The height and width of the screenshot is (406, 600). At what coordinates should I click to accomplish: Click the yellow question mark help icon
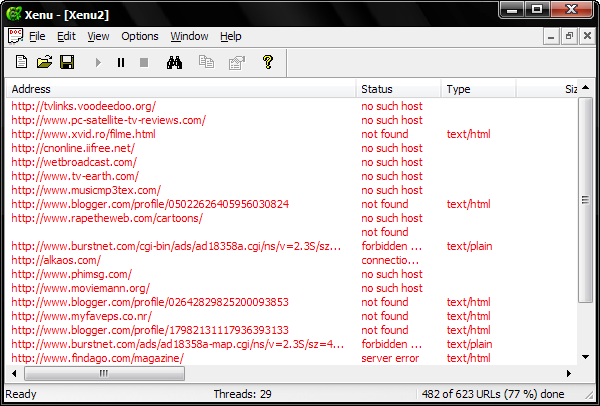[268, 62]
